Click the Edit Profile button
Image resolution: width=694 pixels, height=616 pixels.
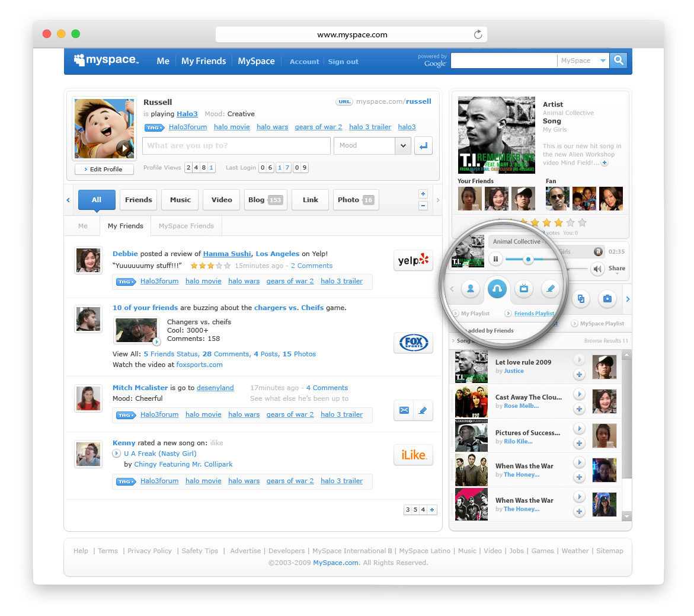coord(104,169)
